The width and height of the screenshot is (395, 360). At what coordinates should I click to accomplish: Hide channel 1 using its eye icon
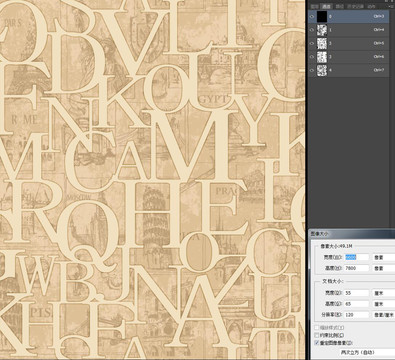point(312,30)
